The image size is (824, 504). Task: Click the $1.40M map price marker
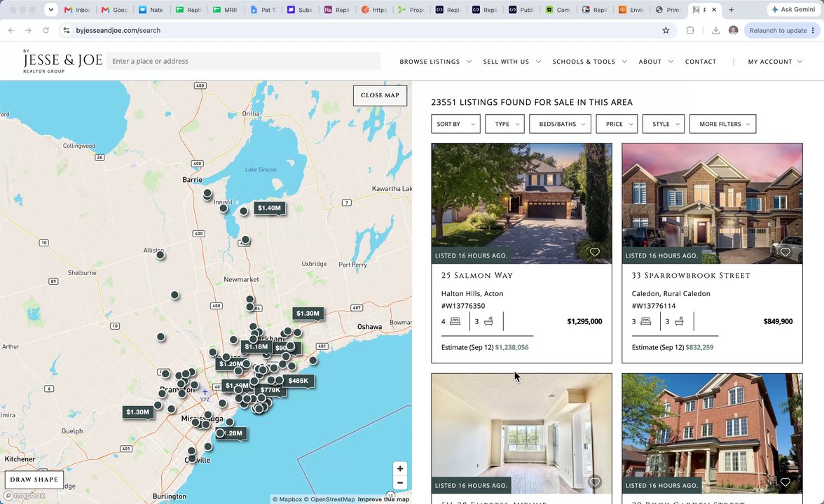tap(270, 209)
